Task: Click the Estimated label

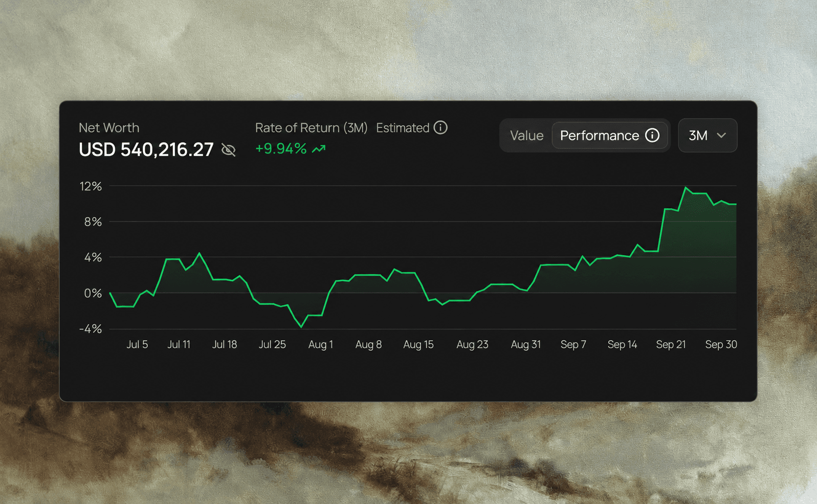Action: 403,128
